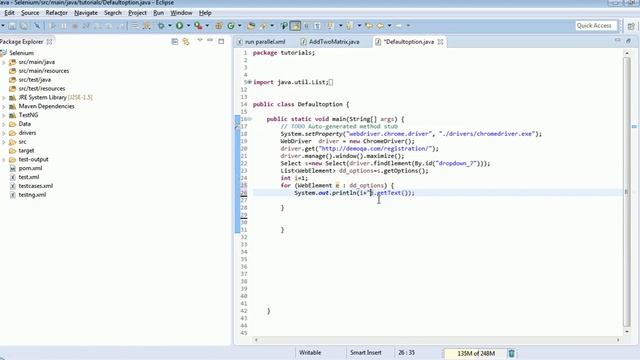
Task: Select pom.xml in Package Explorer
Action: (30, 168)
